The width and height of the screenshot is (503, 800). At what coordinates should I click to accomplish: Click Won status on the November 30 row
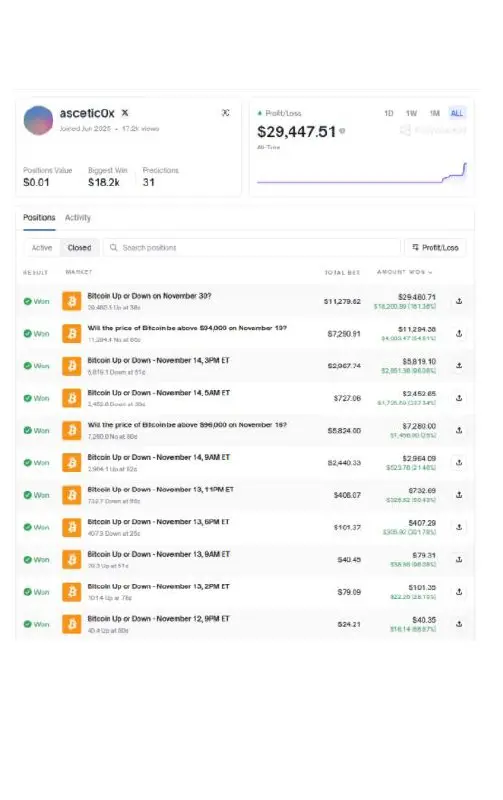coord(36,302)
